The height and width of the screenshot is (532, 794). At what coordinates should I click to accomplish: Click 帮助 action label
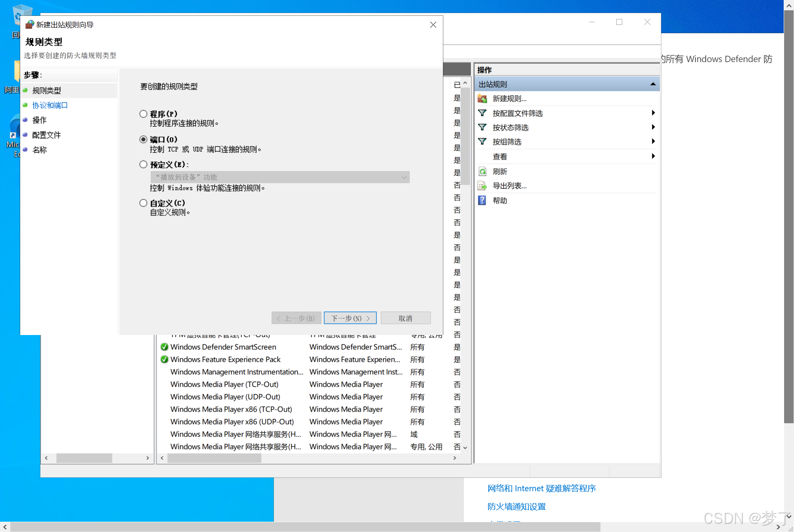click(500, 201)
